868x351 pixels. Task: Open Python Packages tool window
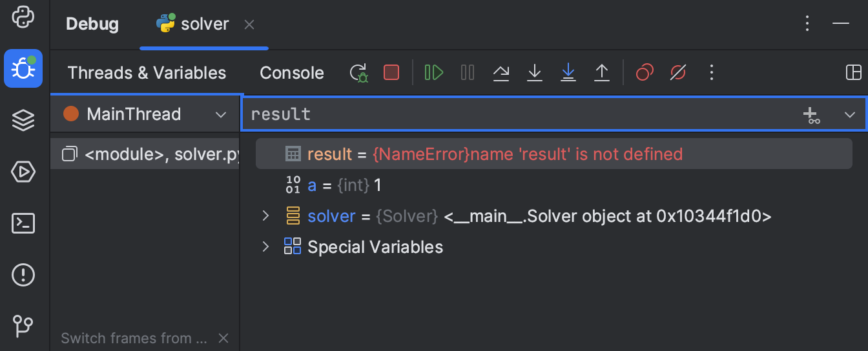point(23,120)
